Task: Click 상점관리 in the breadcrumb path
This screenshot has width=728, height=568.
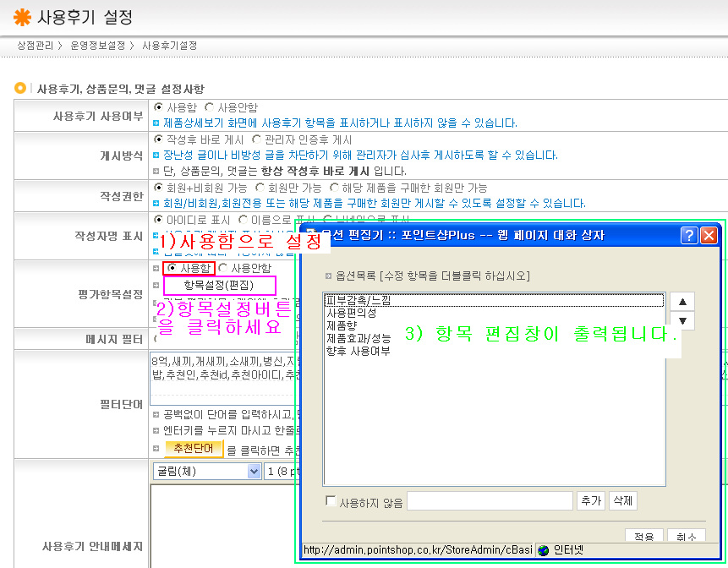Action: coord(36,46)
